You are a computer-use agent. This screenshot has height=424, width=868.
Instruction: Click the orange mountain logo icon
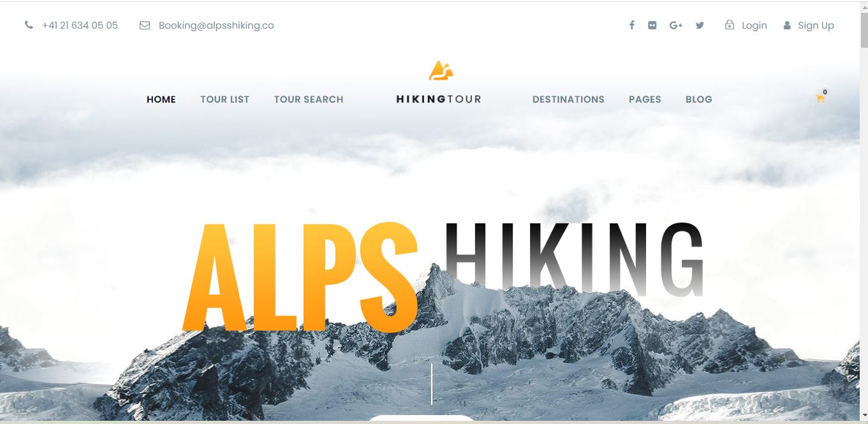[440, 70]
